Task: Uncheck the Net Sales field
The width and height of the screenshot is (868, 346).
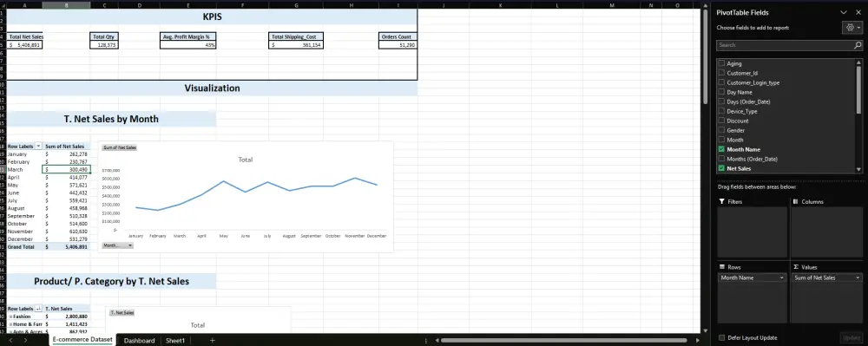Action: (721, 168)
